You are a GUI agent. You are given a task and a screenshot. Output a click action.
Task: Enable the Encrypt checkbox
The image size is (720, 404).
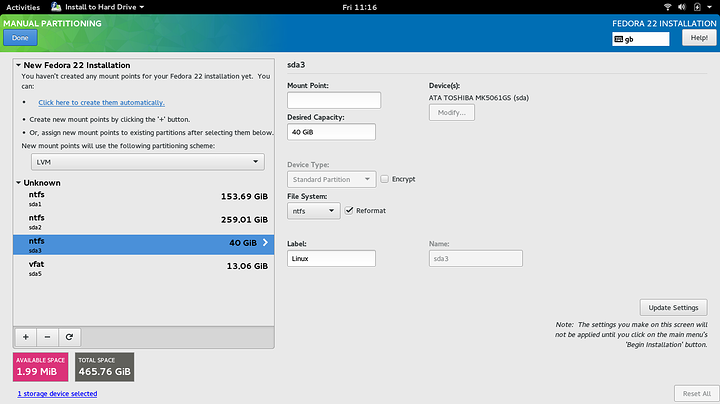(384, 180)
